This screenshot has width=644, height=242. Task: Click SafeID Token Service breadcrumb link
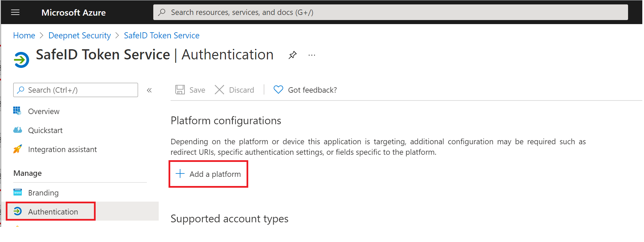(161, 36)
